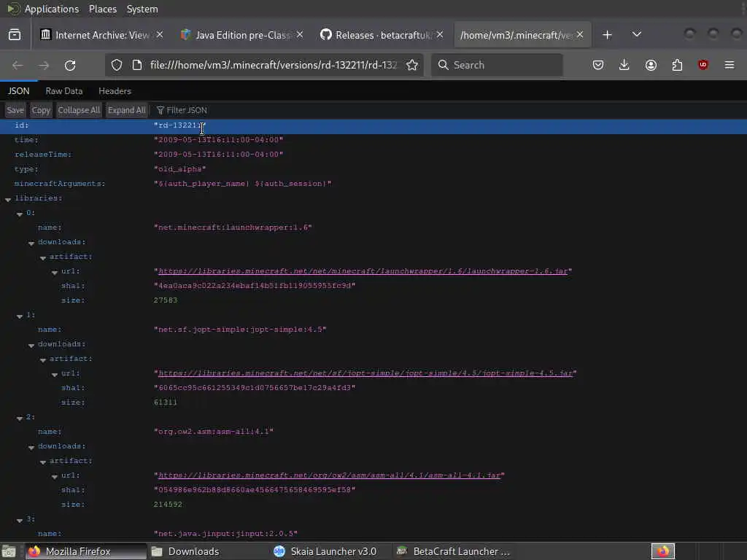Image resolution: width=747 pixels, height=560 pixels.
Task: Click the Copy button in JSON viewer
Action: coord(41,110)
